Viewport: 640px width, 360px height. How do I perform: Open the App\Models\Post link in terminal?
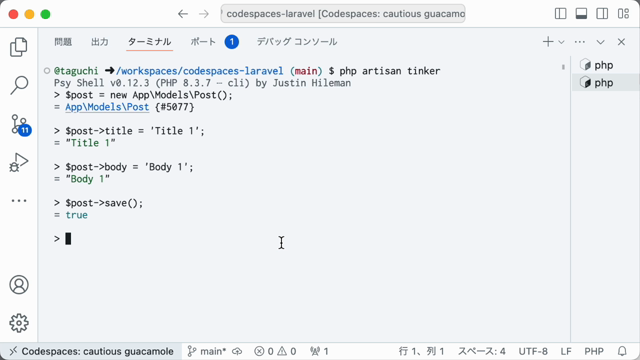tap(107, 107)
